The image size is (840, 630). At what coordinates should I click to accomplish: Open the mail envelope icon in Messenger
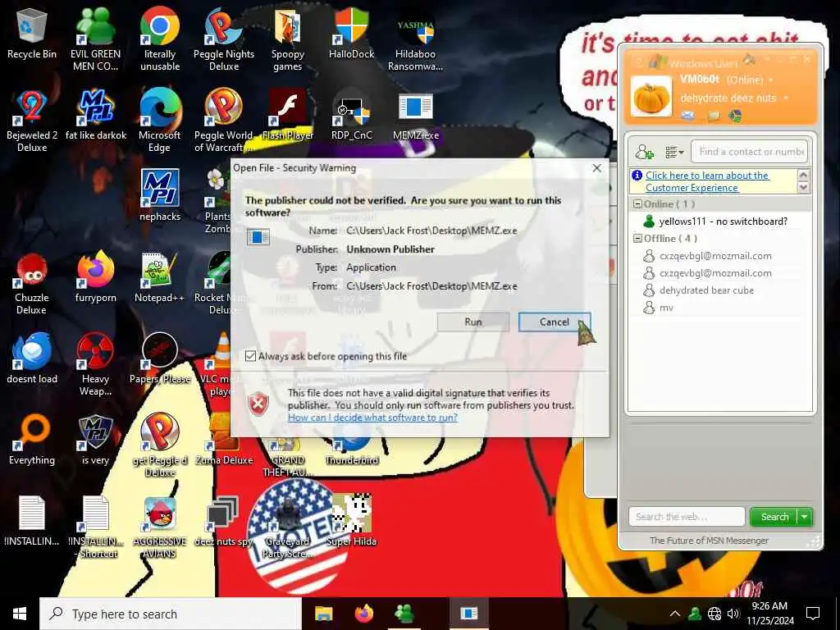pyautogui.click(x=688, y=115)
